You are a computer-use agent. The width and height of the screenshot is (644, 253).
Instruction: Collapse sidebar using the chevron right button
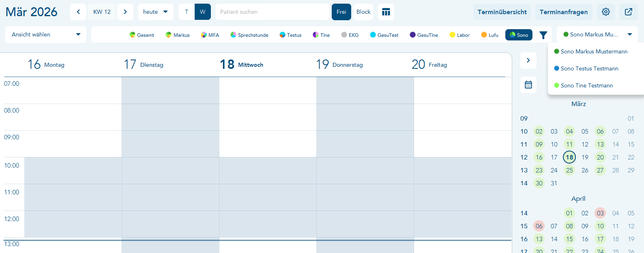(528, 60)
